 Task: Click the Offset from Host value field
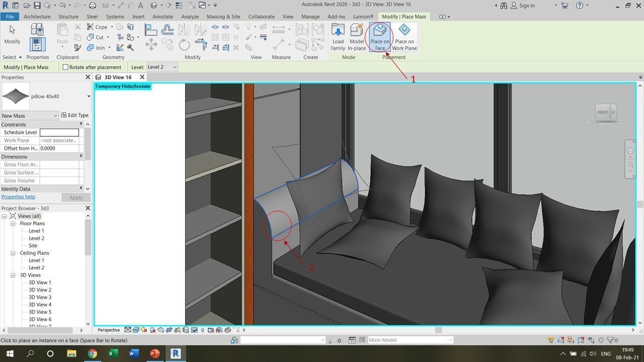pos(59,149)
